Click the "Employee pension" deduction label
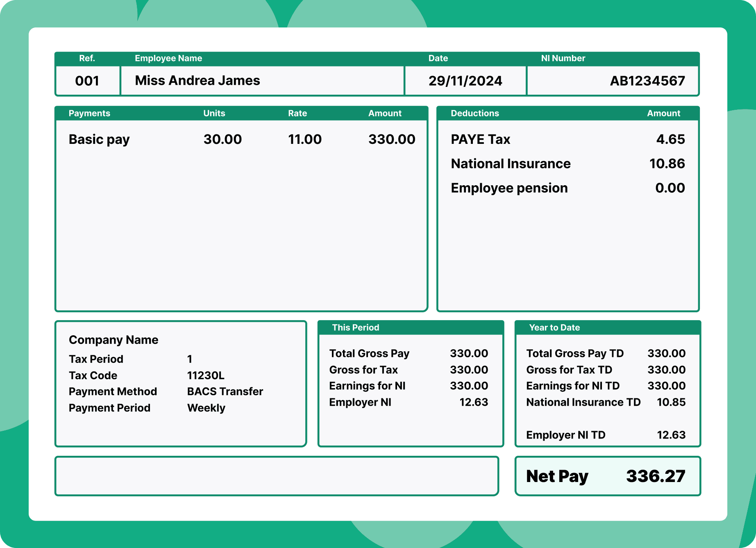Image resolution: width=756 pixels, height=548 pixels. click(509, 188)
